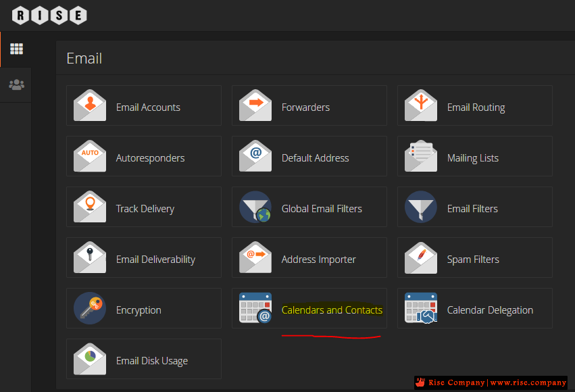This screenshot has width=575, height=392.
Task: Open the User Manager people icon
Action: point(16,84)
